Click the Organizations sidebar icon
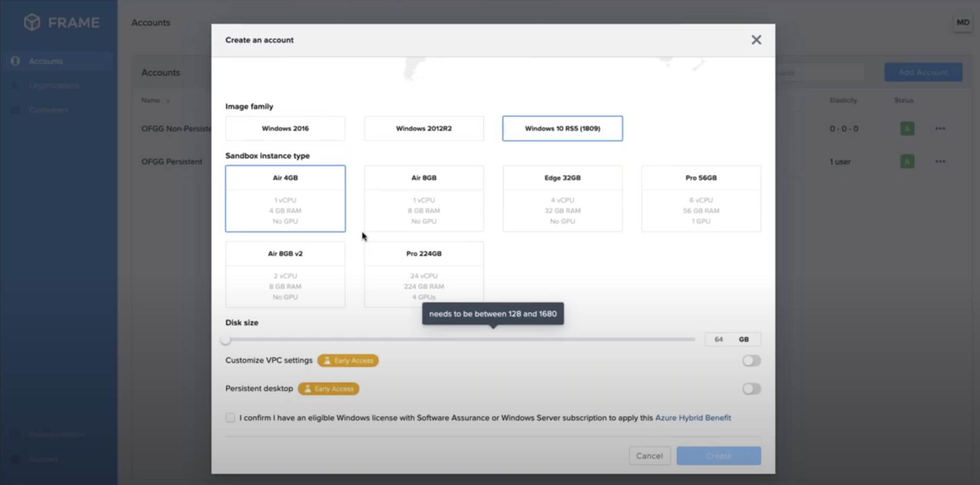 (x=15, y=85)
